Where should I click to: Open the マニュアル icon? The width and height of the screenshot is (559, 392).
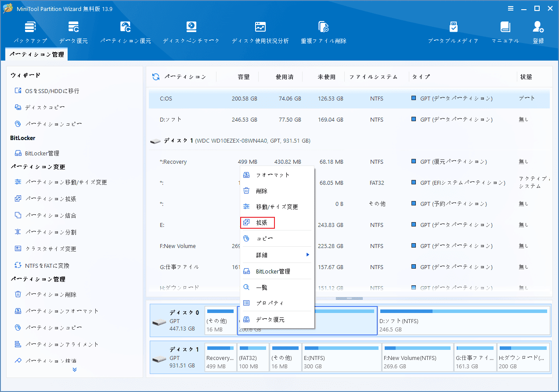point(505,32)
